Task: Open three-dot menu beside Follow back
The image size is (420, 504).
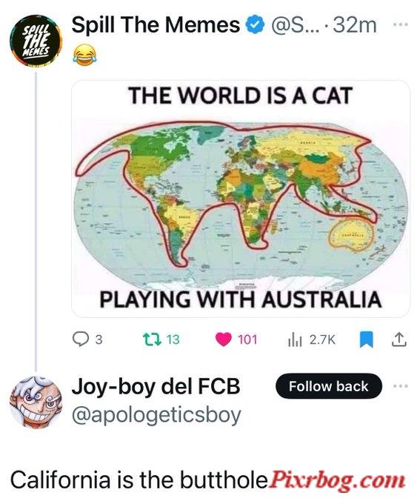Action: tap(401, 385)
